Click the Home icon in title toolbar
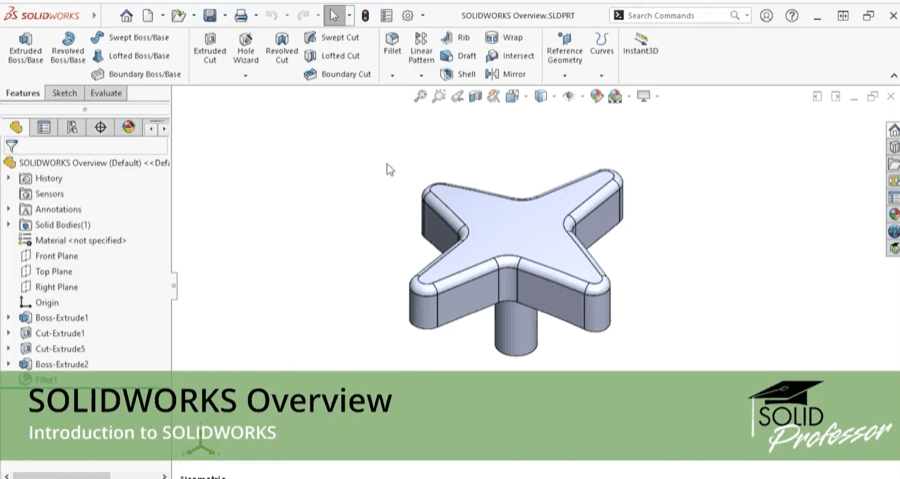 pos(126,15)
